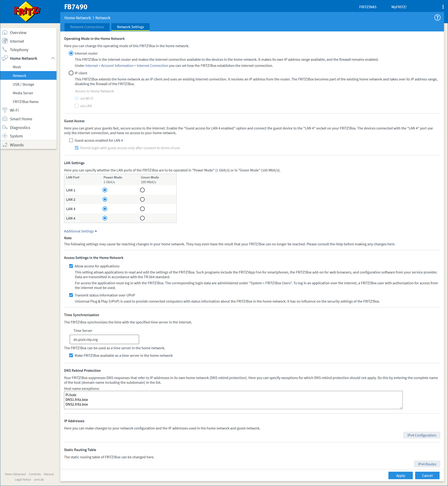Viewport: 448px width, 486px height.
Task: Switch to the Network Connections tab
Action: click(87, 27)
